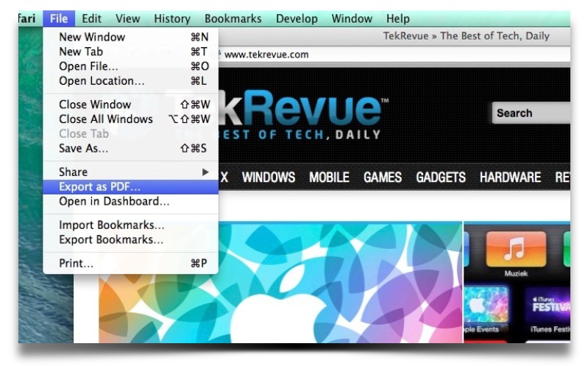588x366 pixels.
Task: Select Open File… menu item
Action: tap(130, 66)
